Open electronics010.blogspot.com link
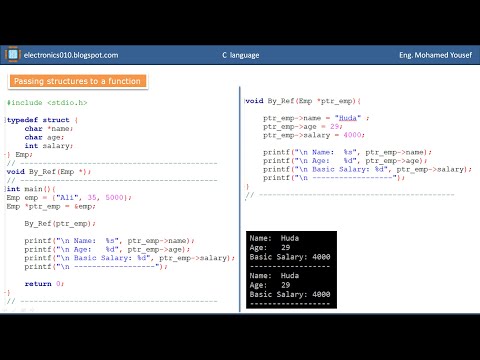480x360 pixels. click(x=71, y=55)
